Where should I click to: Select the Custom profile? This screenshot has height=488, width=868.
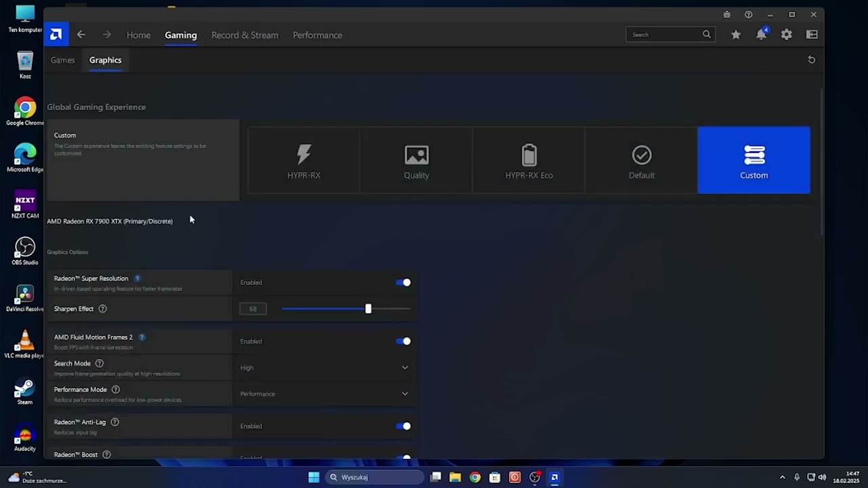[754, 160]
